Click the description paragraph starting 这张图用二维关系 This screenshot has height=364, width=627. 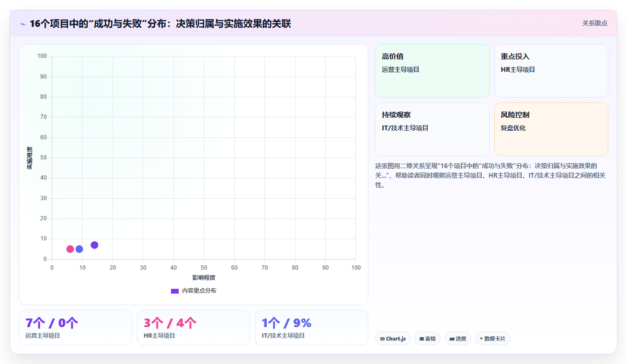(490, 175)
